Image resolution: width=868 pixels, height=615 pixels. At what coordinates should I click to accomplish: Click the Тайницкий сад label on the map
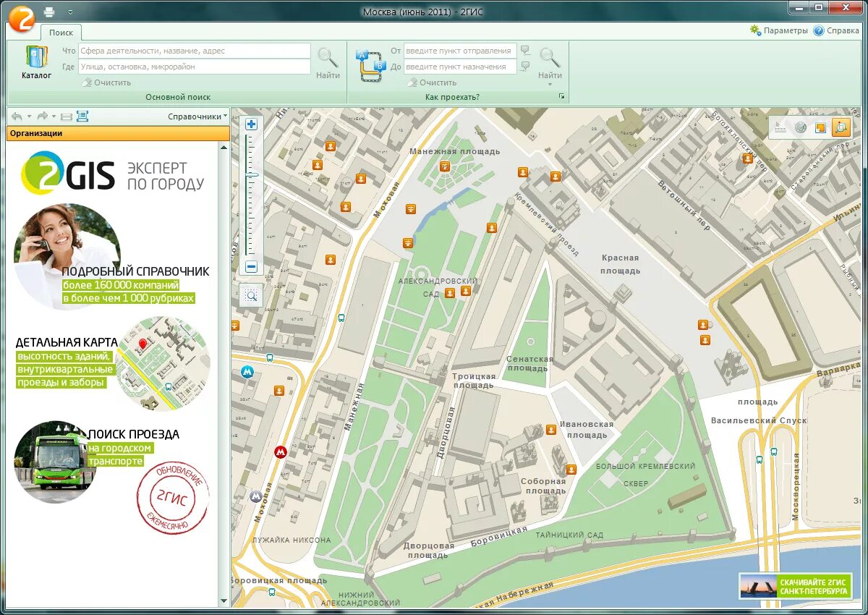point(570,535)
